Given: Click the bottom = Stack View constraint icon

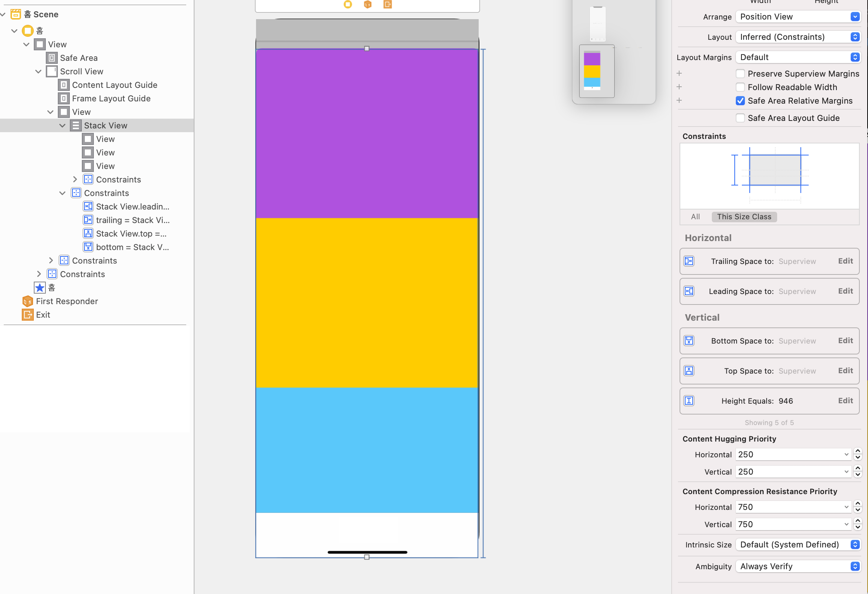Looking at the screenshot, I should [x=88, y=247].
